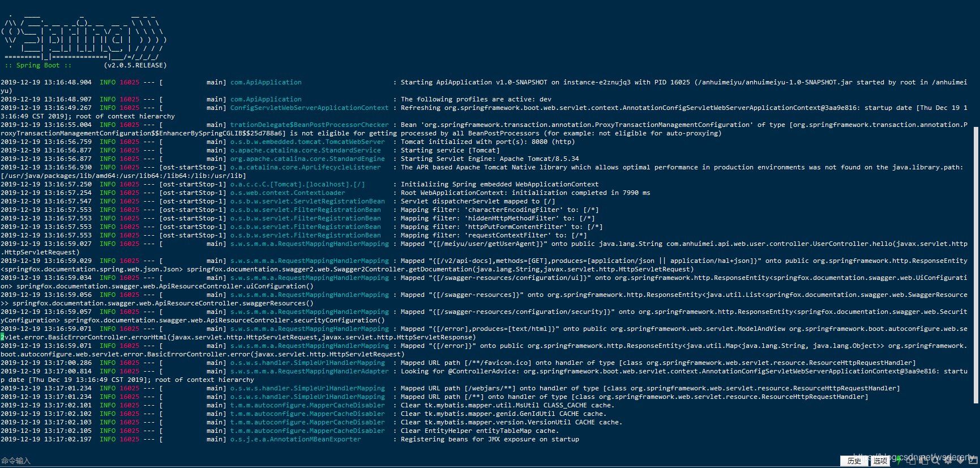Image resolution: width=980 pixels, height=468 pixels.
Task: Click 'o.s.web.context.ContextLoader' logger name
Action: [288, 193]
